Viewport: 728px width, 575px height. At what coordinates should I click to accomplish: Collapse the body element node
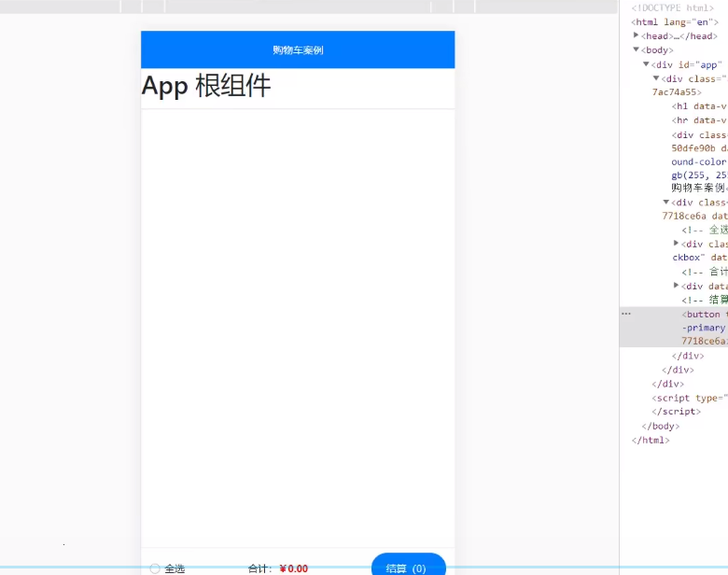click(637, 49)
